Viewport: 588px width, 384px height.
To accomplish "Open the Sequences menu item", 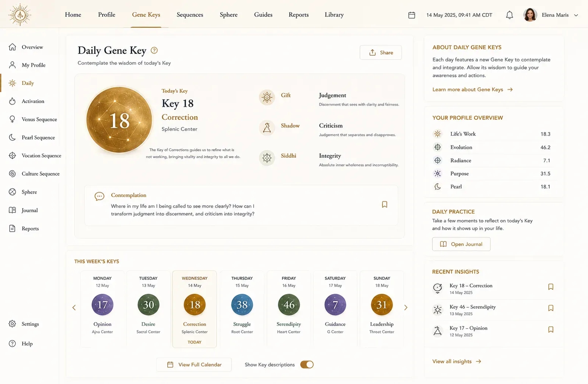I will (190, 14).
